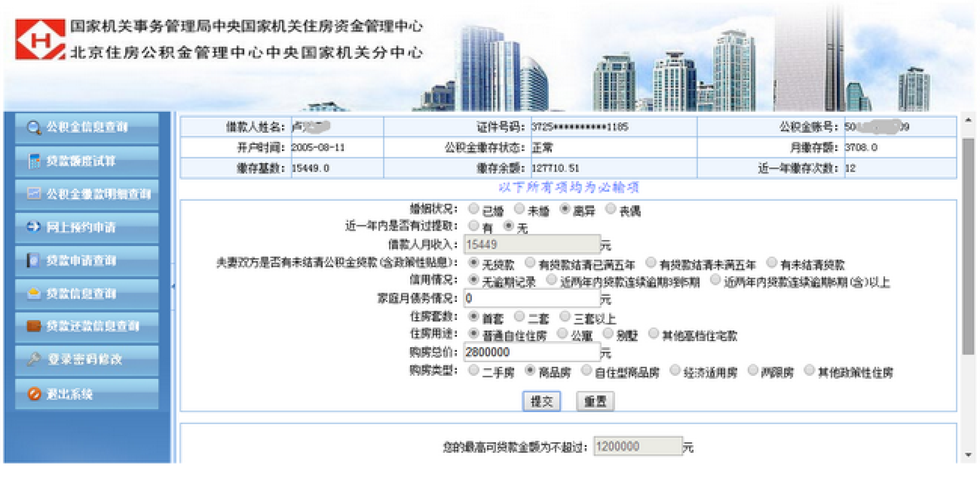Select 公寓 housing use
Screen dimensions: 980x483
(562, 334)
